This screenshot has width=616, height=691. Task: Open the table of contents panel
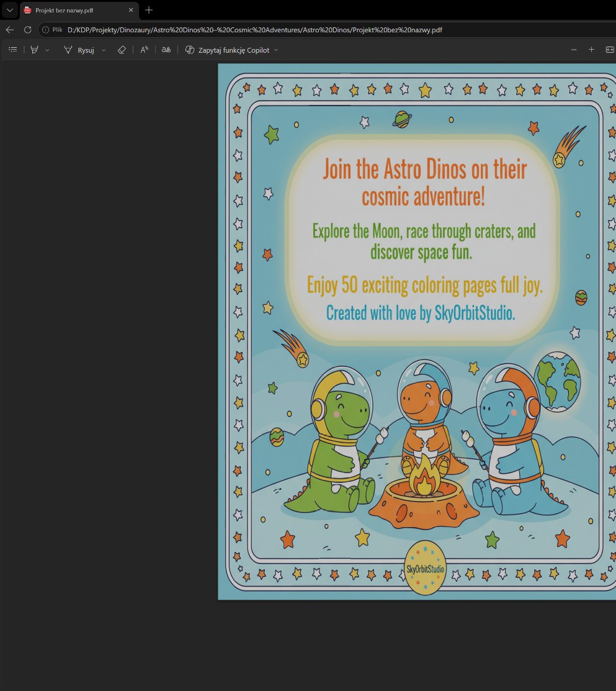coord(13,50)
